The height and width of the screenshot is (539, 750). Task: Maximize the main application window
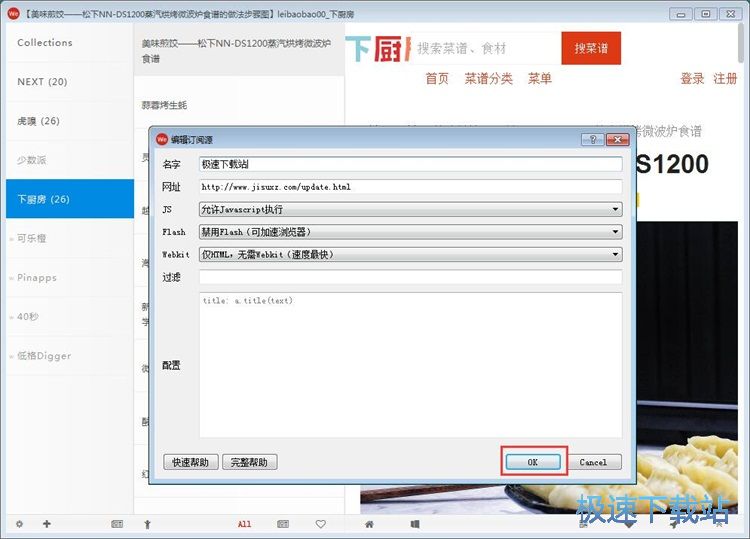pos(706,14)
